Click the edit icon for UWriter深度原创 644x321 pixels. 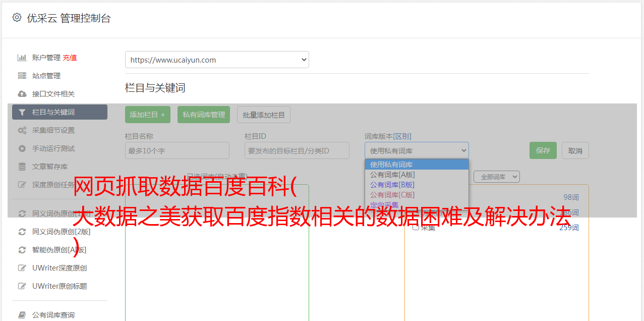(x=22, y=268)
